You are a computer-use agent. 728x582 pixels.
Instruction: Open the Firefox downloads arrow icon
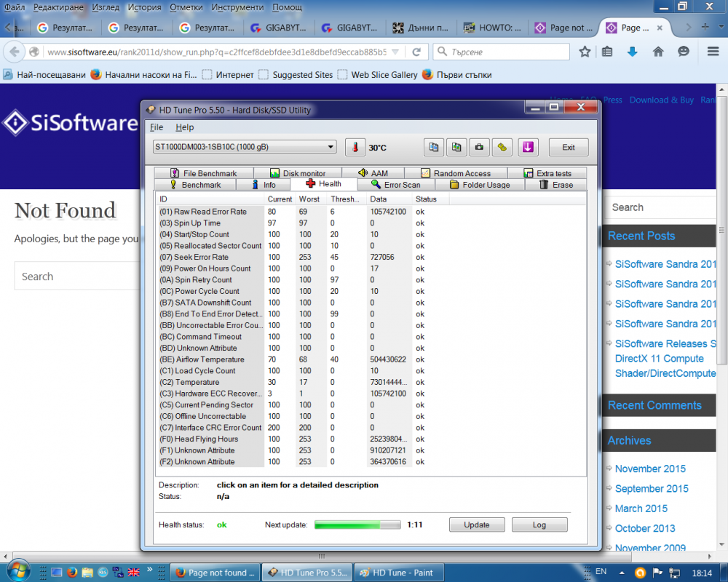[x=632, y=52]
